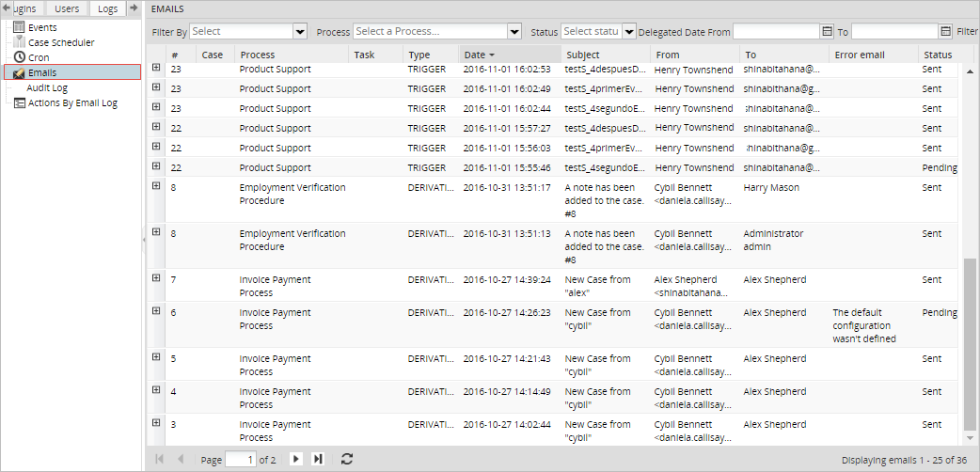Expand email row for case 6
The height and width of the screenshot is (472, 980).
156,311
